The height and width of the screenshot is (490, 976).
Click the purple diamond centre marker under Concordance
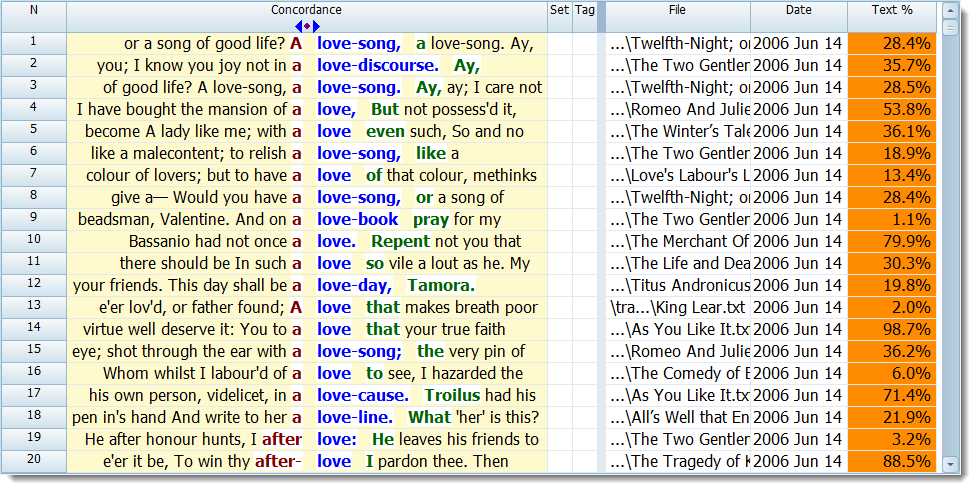tap(307, 26)
